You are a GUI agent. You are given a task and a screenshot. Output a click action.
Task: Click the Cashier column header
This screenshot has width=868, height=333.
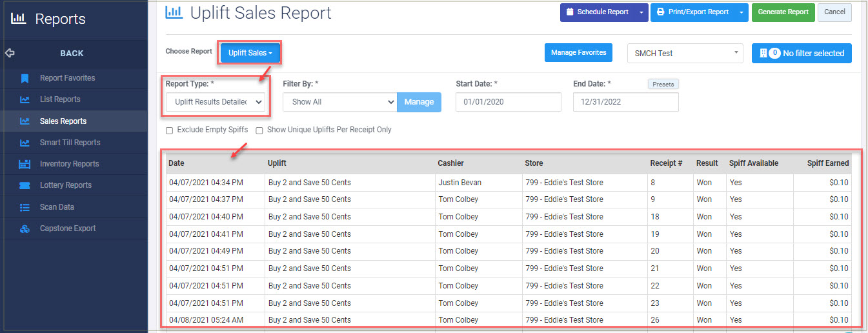(478, 163)
